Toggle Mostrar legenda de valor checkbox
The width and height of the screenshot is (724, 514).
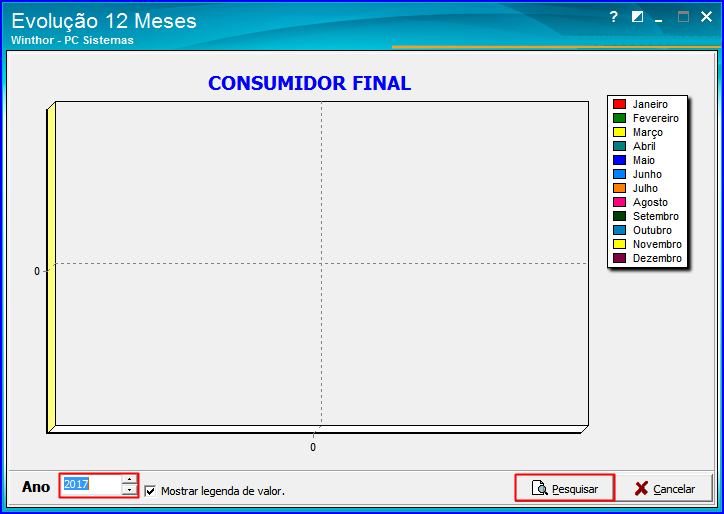[150, 491]
